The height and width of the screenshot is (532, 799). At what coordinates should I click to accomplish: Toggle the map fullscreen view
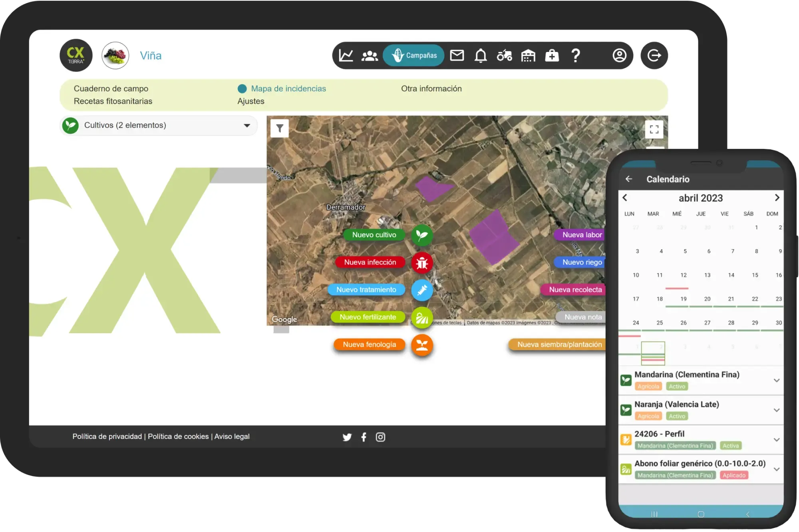pyautogui.click(x=654, y=129)
